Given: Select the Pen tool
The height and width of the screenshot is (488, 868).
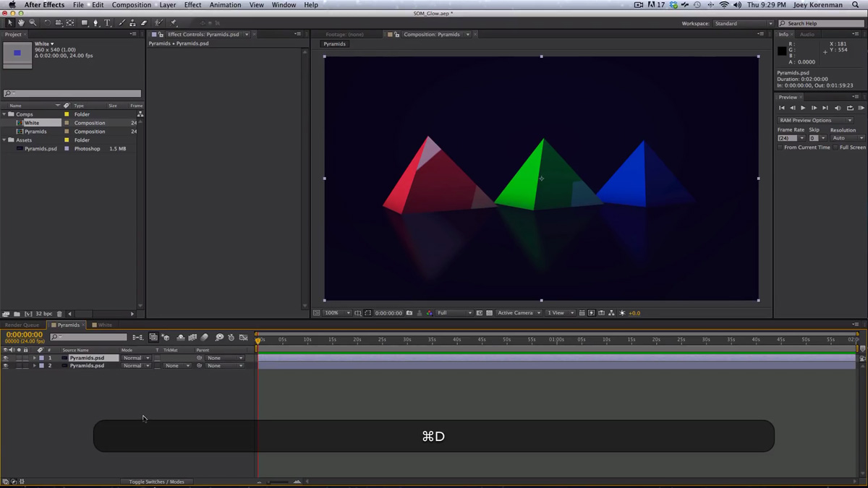Looking at the screenshot, I should 96,22.
